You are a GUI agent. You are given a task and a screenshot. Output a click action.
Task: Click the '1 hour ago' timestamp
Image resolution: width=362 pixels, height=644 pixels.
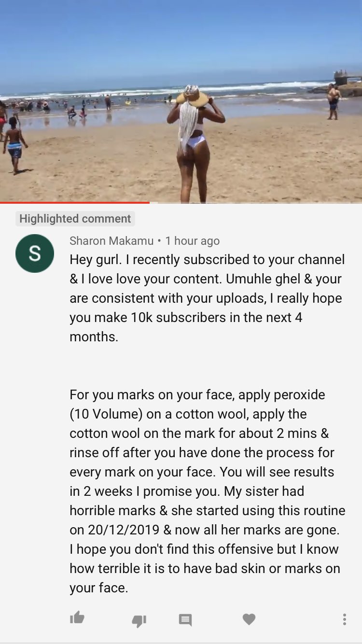point(192,240)
